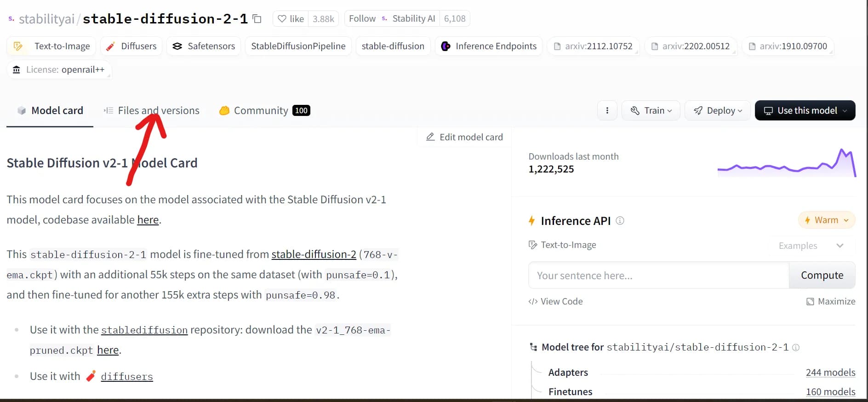Open the arxiv:1910.09700 paper tag

pyautogui.click(x=788, y=46)
